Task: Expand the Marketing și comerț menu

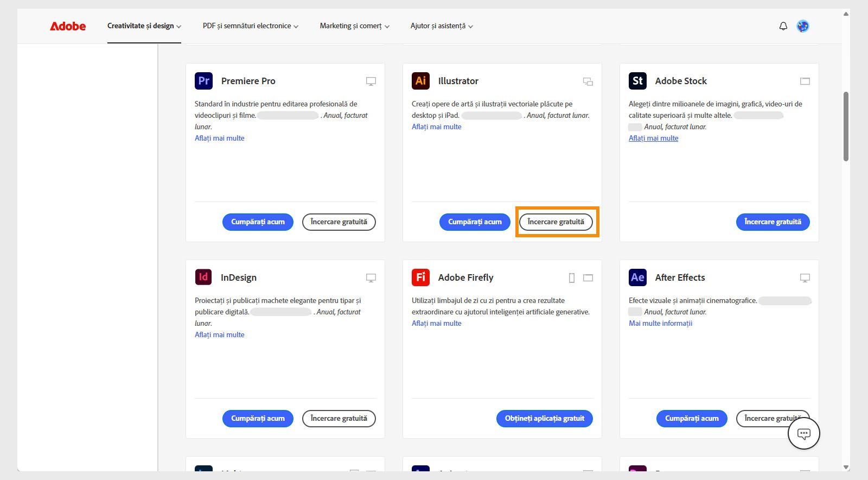Action: pos(354,26)
